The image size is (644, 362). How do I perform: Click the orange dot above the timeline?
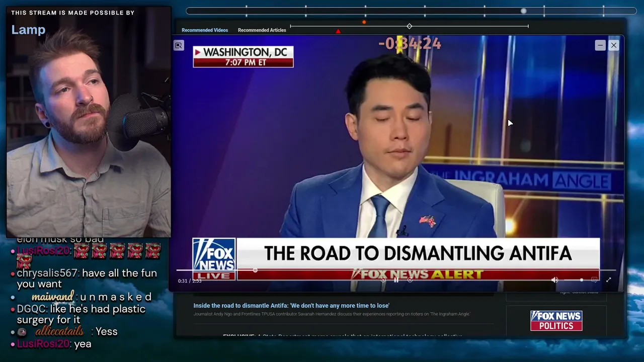pyautogui.click(x=364, y=22)
